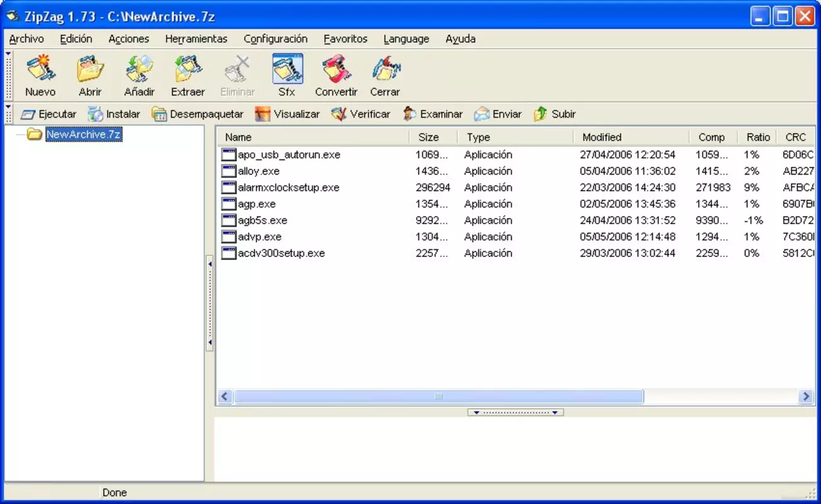Sort by the Comp column header
The height and width of the screenshot is (504, 821).
point(714,137)
